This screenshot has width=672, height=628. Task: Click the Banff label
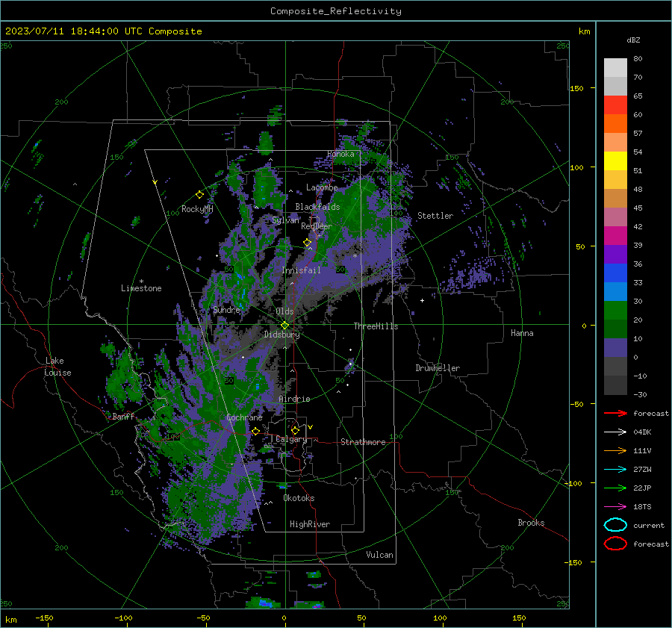click(x=123, y=417)
